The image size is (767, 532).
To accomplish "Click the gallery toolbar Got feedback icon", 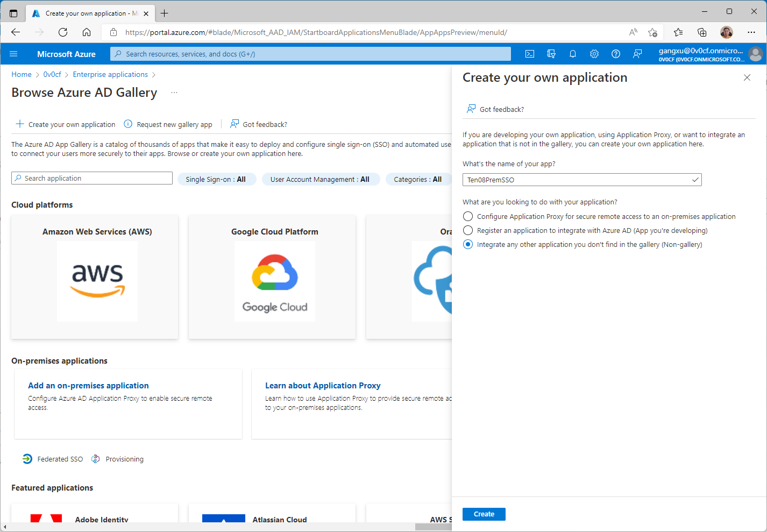I will tap(235, 124).
